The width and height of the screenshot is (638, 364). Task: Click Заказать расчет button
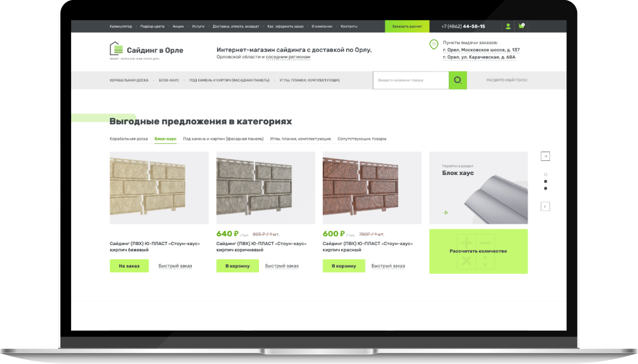coord(407,26)
